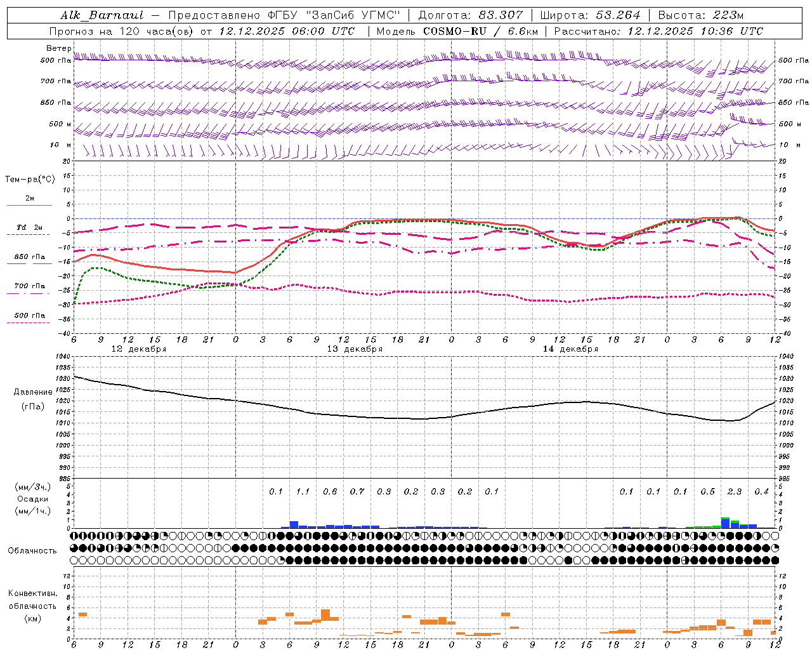Click the 1030 tick on left pressure axis
This screenshot has height=650, width=812.
tap(62, 378)
